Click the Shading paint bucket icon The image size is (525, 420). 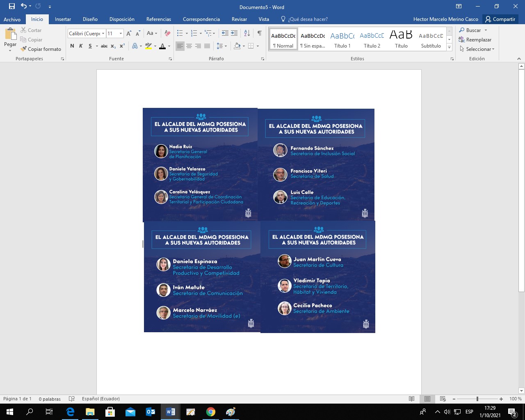click(x=237, y=46)
